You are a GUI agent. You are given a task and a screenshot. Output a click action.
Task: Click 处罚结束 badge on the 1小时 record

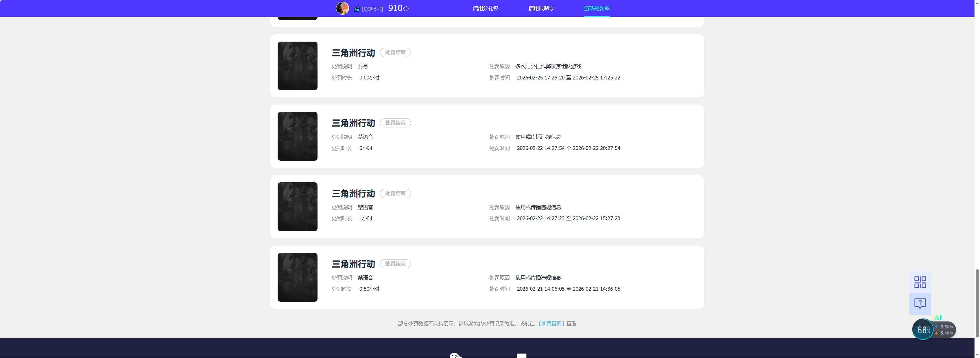pos(395,193)
